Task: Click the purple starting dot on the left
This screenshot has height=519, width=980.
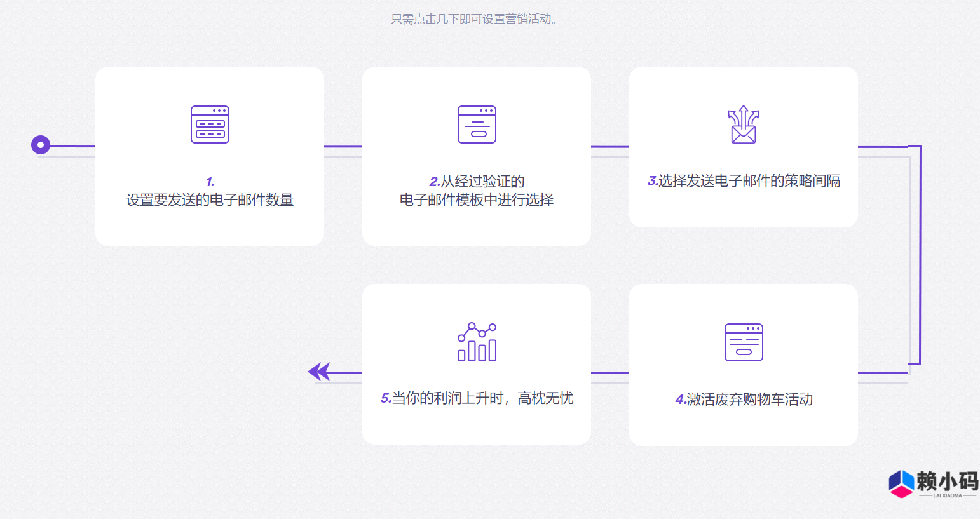Action: coord(41,145)
